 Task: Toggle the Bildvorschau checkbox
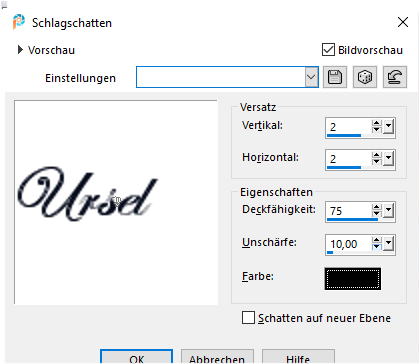[x=328, y=50]
